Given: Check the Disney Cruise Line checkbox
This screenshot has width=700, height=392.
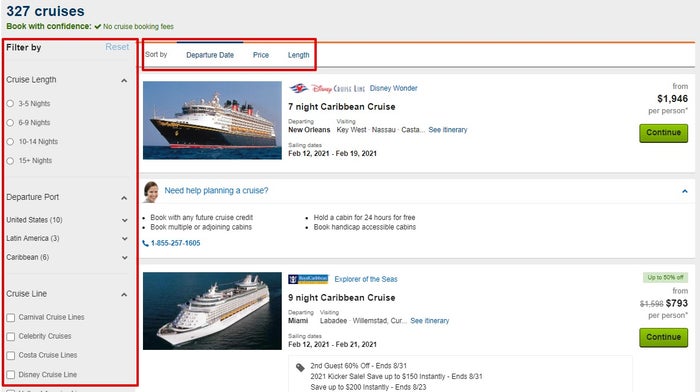Looking at the screenshot, I should (x=11, y=375).
